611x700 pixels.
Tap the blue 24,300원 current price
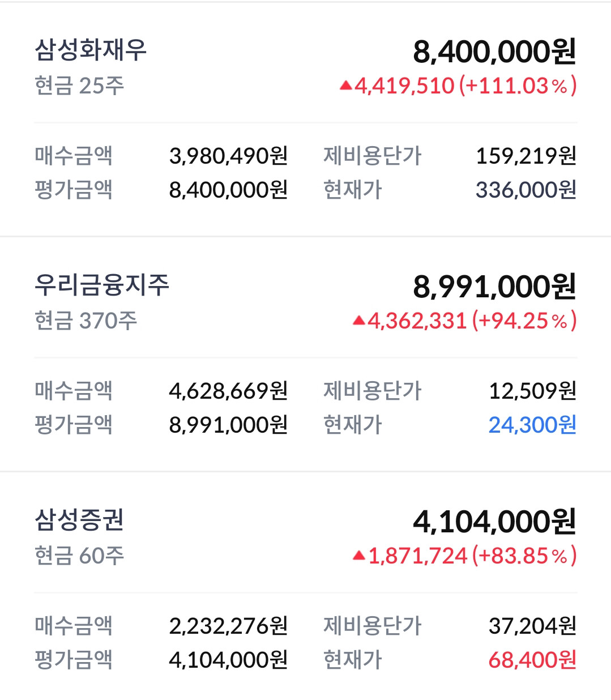[x=532, y=425]
